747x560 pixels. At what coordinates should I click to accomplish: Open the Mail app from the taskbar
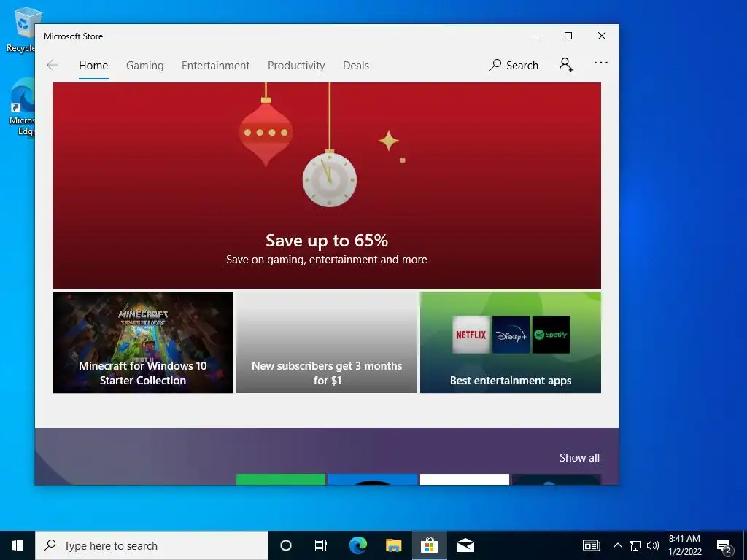pyautogui.click(x=465, y=545)
